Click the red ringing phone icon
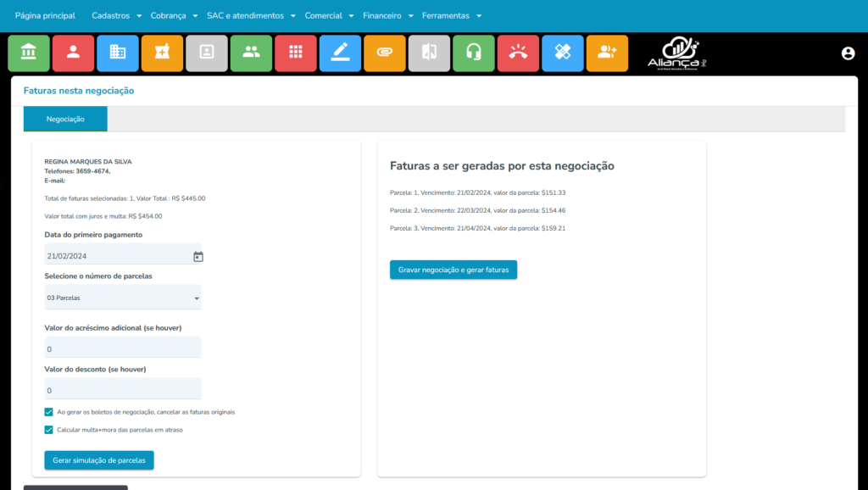868x490 pixels. pyautogui.click(x=518, y=53)
